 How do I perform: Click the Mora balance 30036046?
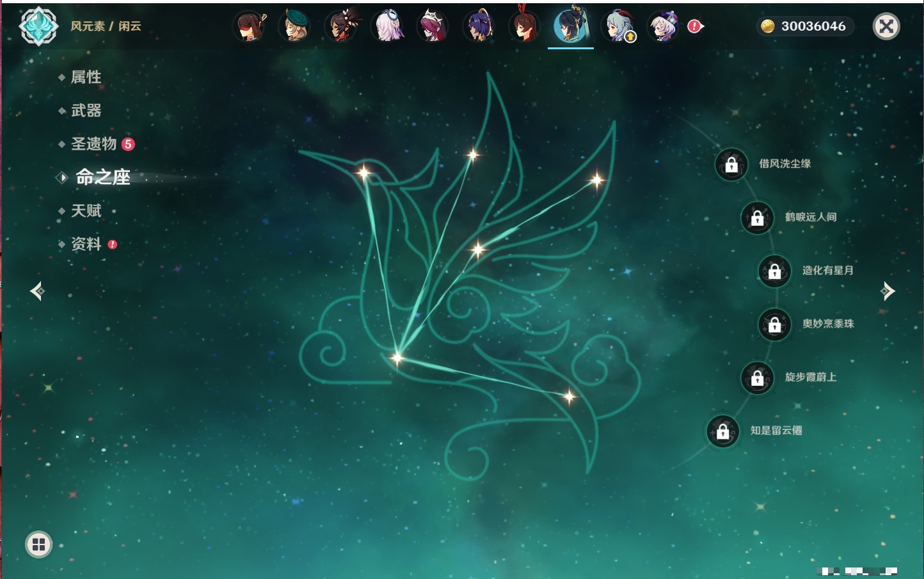point(813,26)
